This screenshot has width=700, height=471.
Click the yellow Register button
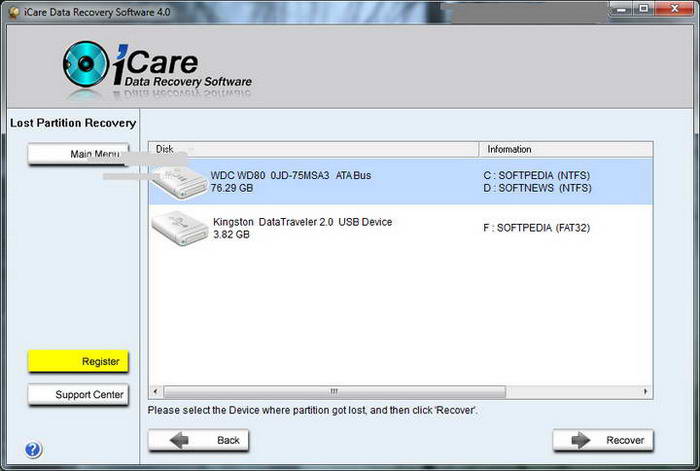click(x=78, y=361)
